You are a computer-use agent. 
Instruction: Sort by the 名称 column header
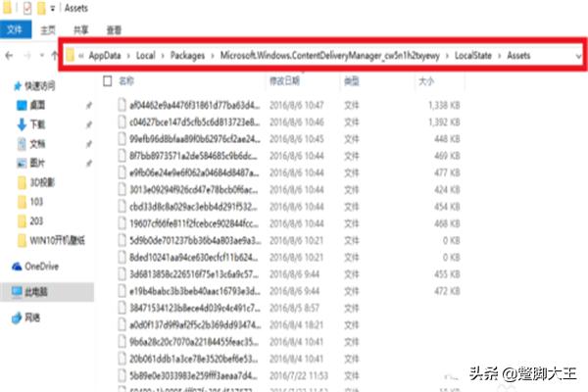(x=126, y=81)
